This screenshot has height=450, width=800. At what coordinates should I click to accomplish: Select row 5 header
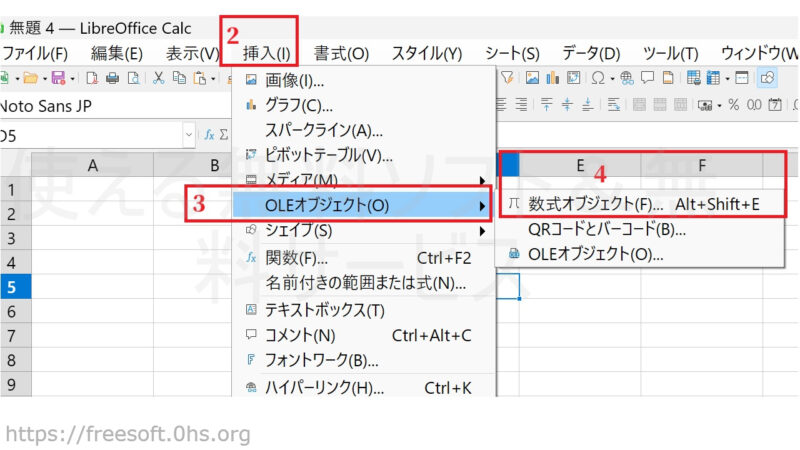[x=15, y=287]
